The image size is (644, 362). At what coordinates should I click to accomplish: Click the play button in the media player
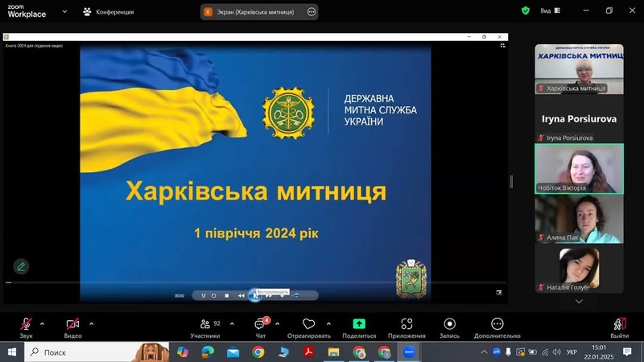pyautogui.click(x=255, y=295)
